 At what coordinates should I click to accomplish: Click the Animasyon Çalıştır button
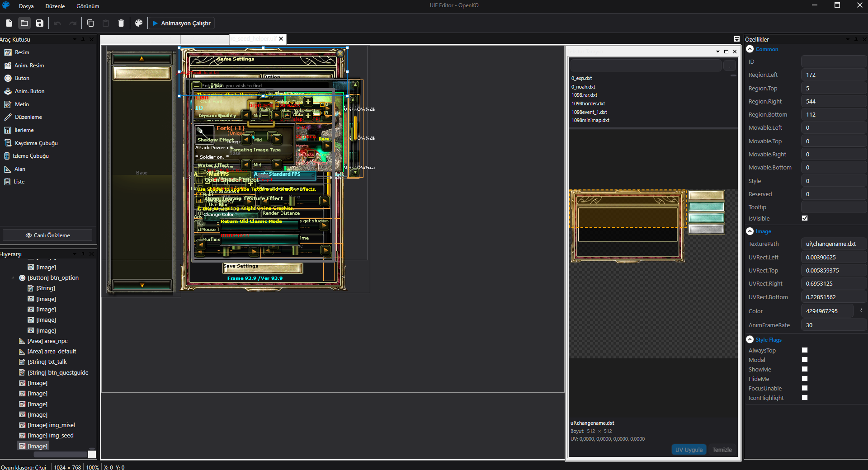(x=182, y=23)
